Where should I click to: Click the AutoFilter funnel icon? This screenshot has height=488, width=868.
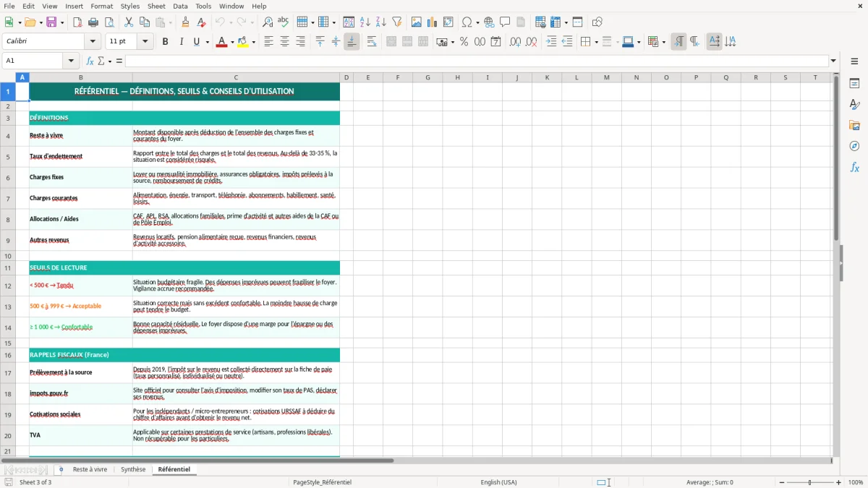click(x=396, y=22)
